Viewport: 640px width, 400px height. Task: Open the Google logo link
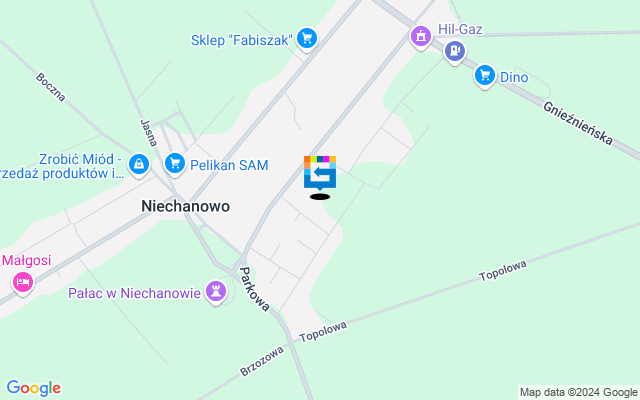(33, 388)
